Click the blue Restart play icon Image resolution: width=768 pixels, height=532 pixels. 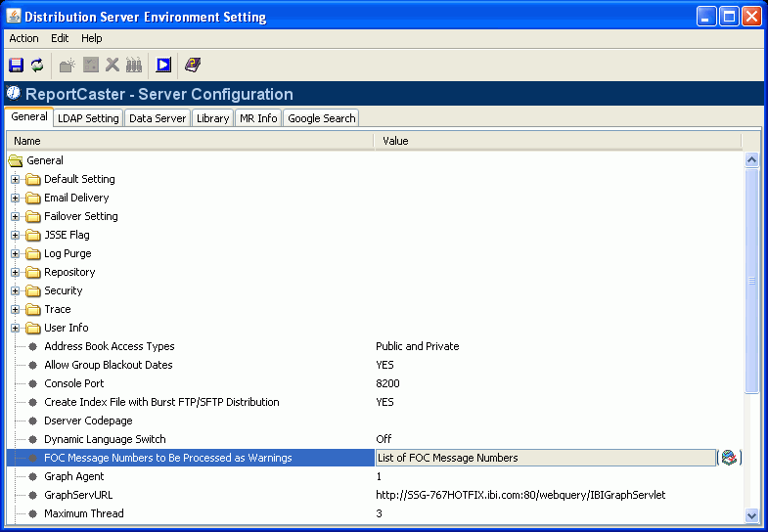coord(163,65)
